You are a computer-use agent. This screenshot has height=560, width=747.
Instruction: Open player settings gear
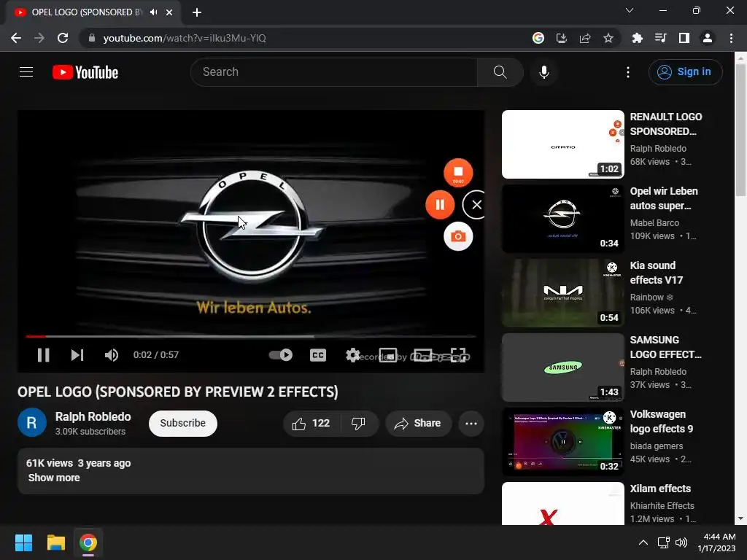352,355
